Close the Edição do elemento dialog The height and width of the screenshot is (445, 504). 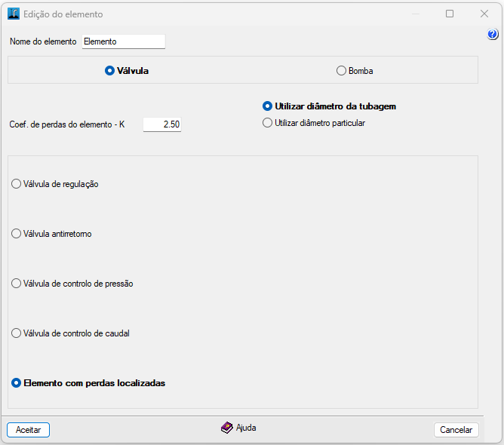tap(484, 14)
